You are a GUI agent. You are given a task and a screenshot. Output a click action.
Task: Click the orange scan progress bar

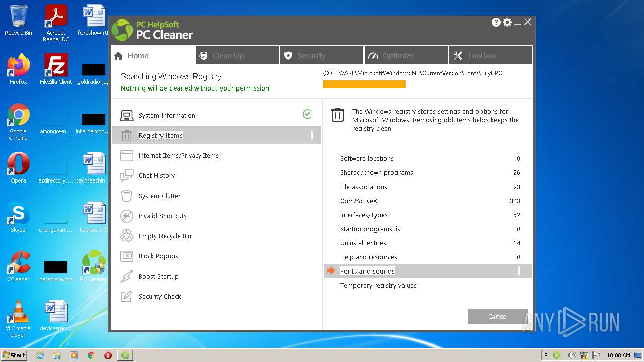364,84
